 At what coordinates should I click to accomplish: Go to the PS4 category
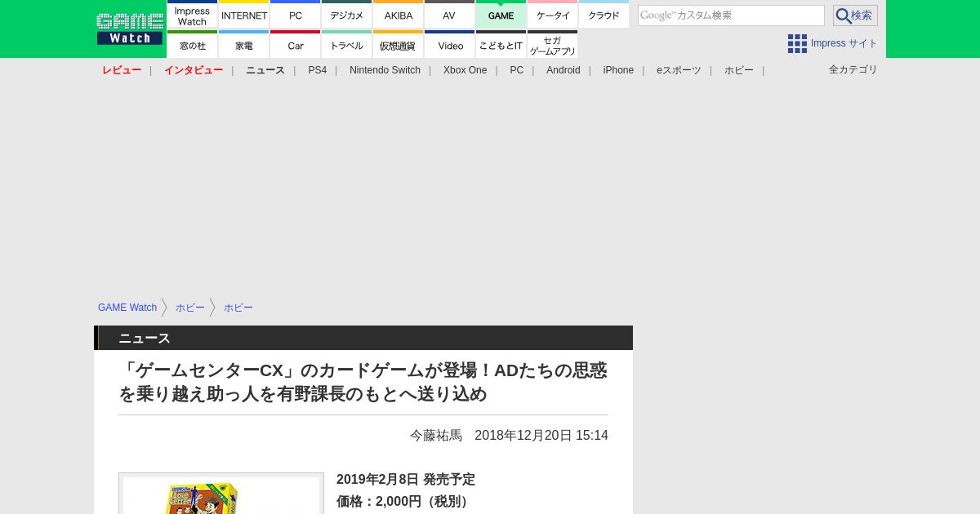click(x=317, y=70)
